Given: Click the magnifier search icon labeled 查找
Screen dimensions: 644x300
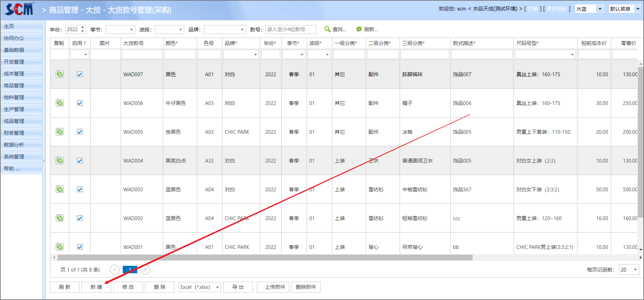Looking at the screenshot, I should click(327, 29).
